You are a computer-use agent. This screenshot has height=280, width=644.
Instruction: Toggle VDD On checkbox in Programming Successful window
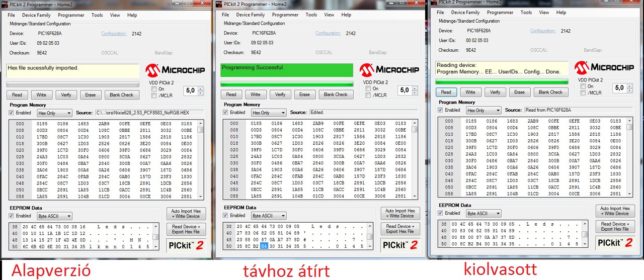click(x=368, y=88)
